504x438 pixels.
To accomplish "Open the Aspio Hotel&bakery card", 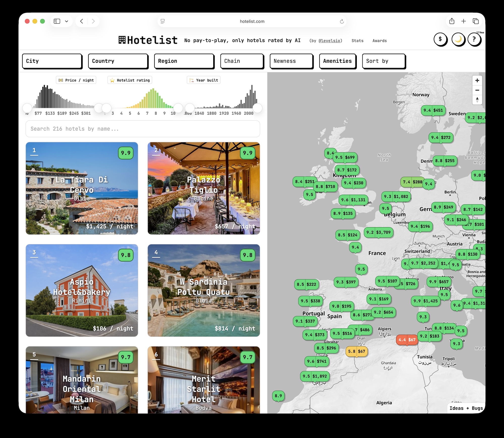I will coord(82,290).
